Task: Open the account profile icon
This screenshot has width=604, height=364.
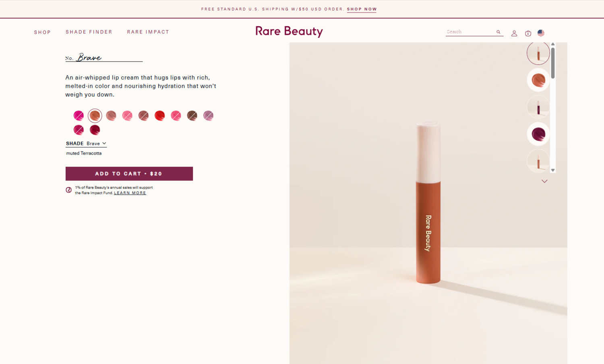Action: coord(514,33)
